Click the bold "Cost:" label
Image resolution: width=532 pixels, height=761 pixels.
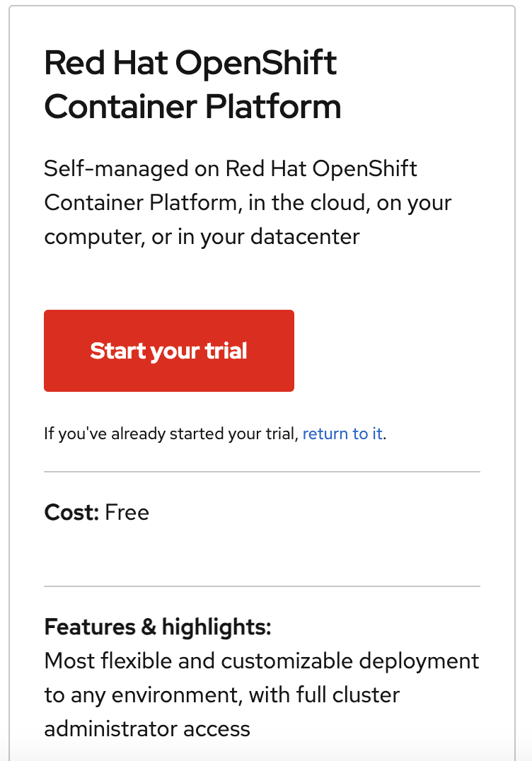point(71,512)
